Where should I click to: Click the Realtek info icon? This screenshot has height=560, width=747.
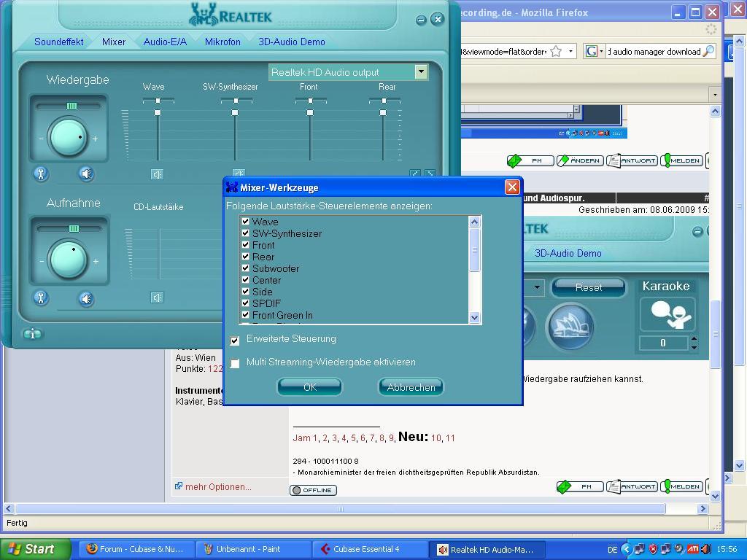coord(32,334)
